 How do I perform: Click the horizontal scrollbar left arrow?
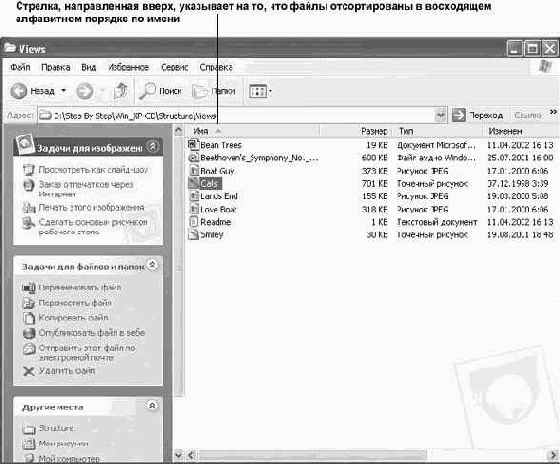[x=191, y=455]
